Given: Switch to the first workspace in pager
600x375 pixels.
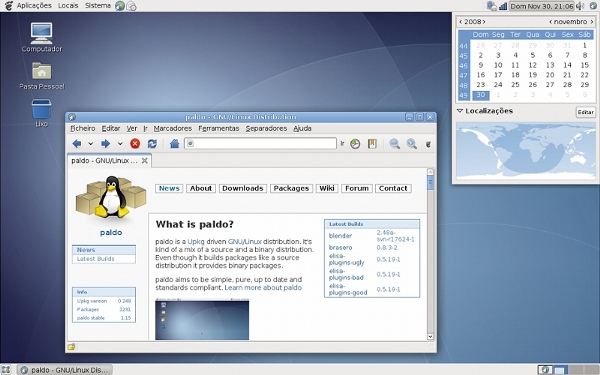Looking at the screenshot, I should (545, 370).
